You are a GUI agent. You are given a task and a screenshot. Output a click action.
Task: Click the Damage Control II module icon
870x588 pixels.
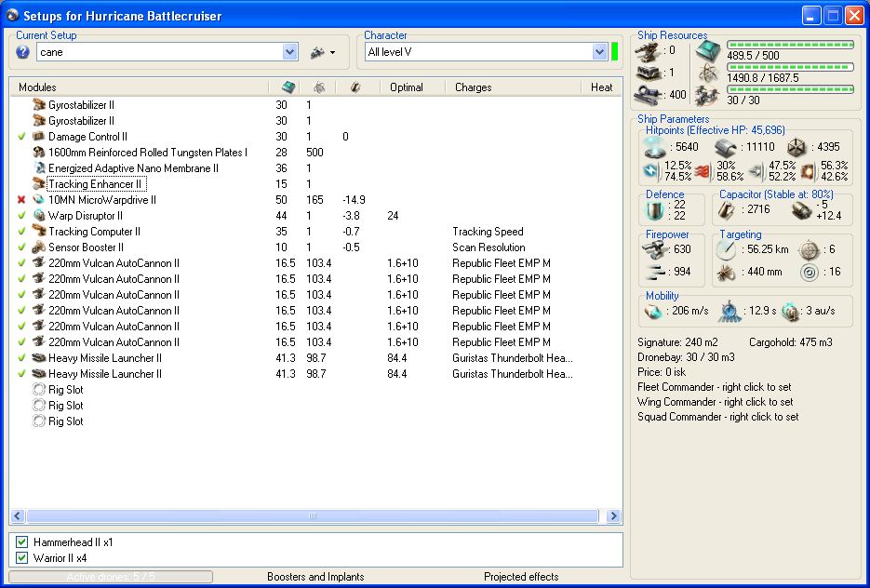click(39, 137)
